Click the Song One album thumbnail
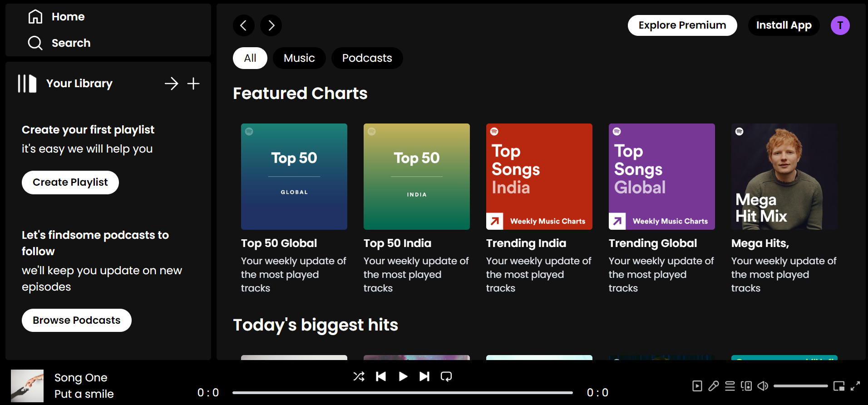868x405 pixels. point(27,386)
